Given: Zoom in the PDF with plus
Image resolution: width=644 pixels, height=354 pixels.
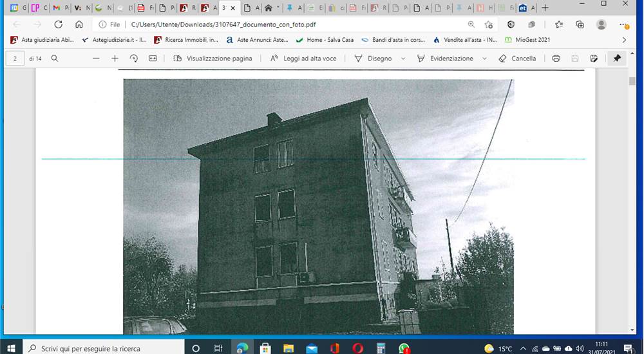Looking at the screenshot, I should 115,59.
